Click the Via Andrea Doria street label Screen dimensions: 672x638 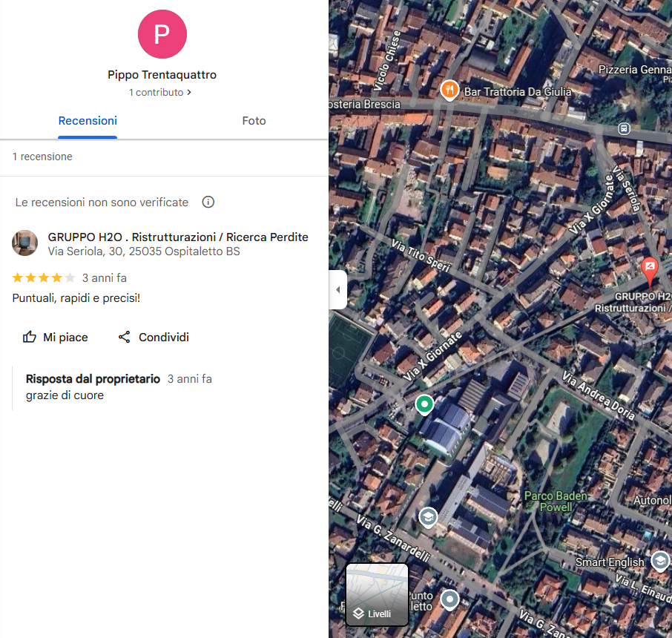[599, 395]
